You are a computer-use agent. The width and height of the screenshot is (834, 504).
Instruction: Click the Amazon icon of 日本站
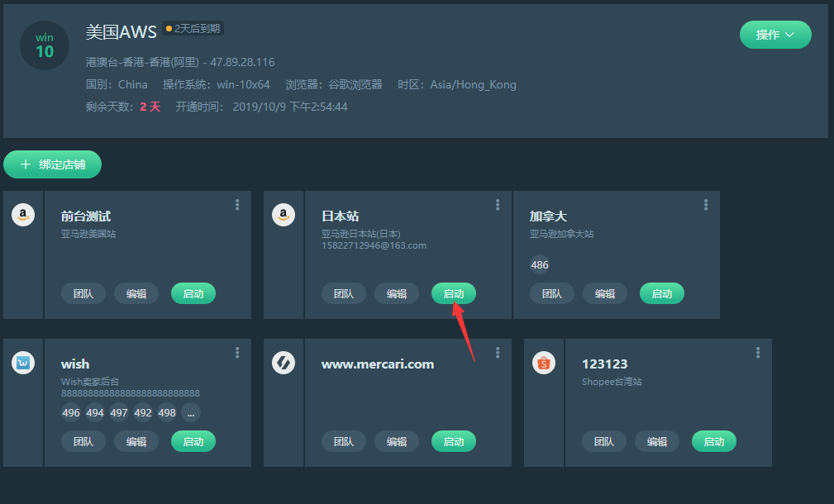(x=284, y=215)
